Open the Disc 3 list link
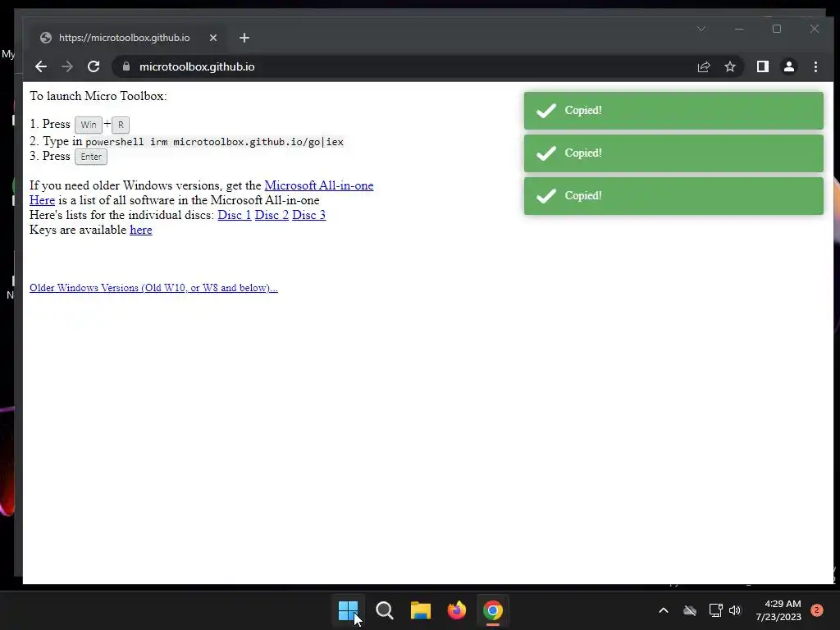 pyautogui.click(x=308, y=215)
